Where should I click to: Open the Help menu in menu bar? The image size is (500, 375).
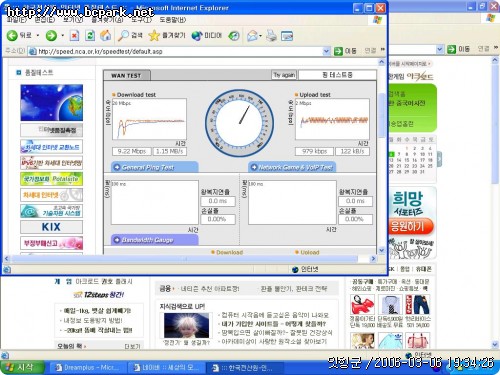[x=172, y=20]
